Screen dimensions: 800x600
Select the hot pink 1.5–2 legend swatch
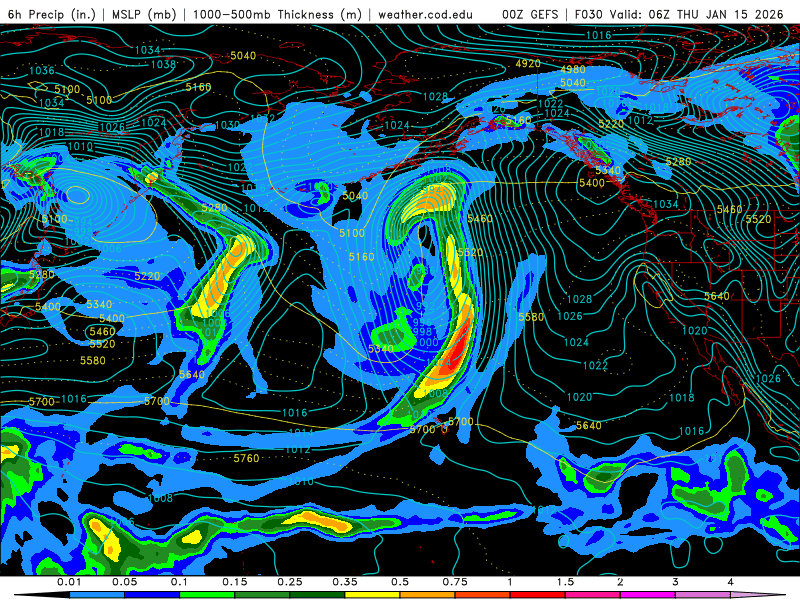tap(593, 595)
